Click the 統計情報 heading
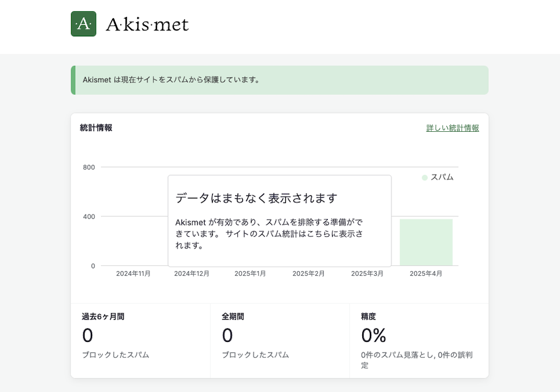The image size is (560, 392). [x=96, y=128]
